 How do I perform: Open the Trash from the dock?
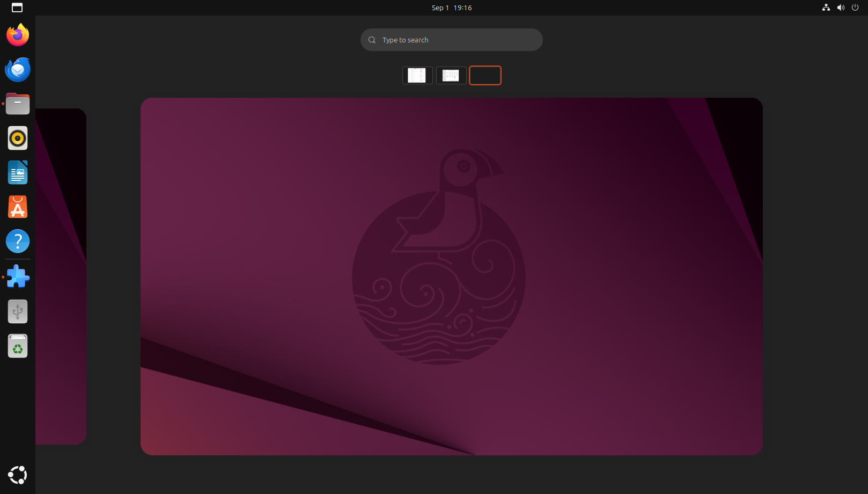tap(18, 346)
